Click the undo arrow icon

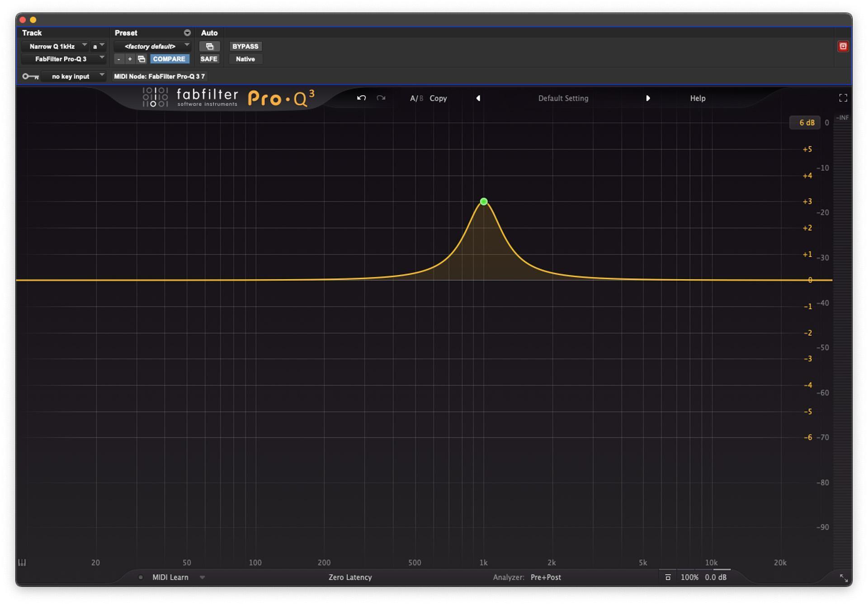pyautogui.click(x=362, y=98)
